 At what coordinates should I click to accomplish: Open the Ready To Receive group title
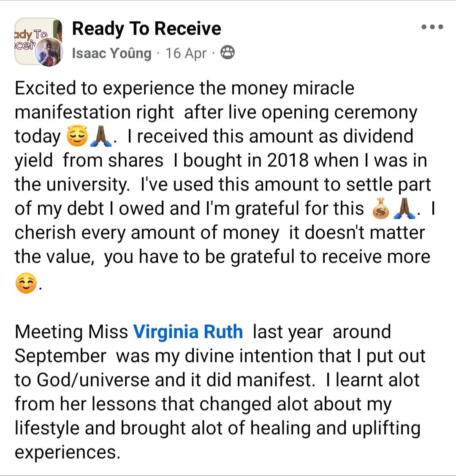pyautogui.click(x=147, y=29)
